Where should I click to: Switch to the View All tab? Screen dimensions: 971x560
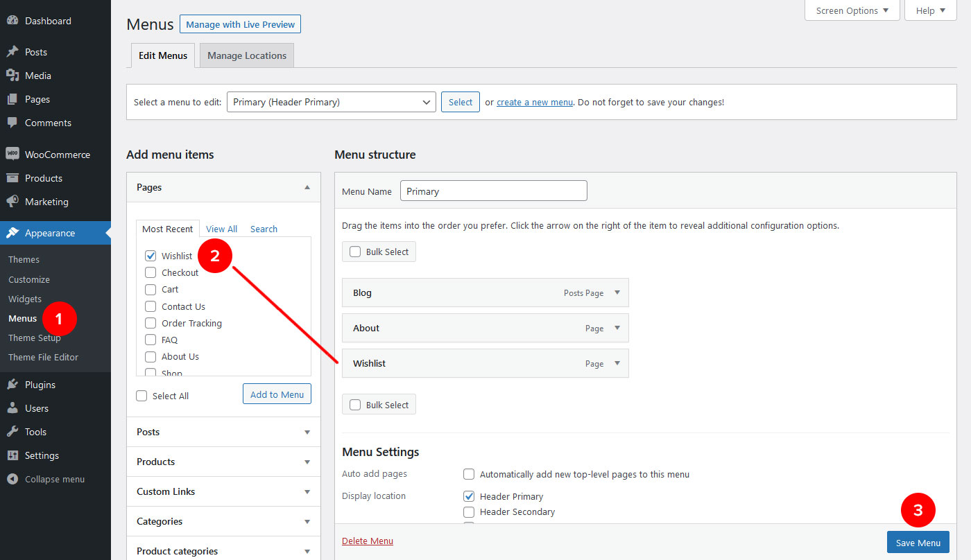(221, 228)
